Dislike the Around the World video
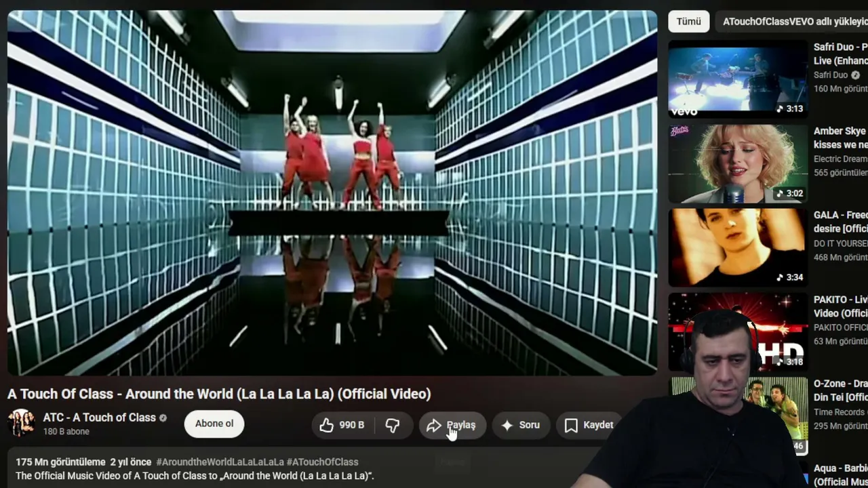 [x=393, y=425]
